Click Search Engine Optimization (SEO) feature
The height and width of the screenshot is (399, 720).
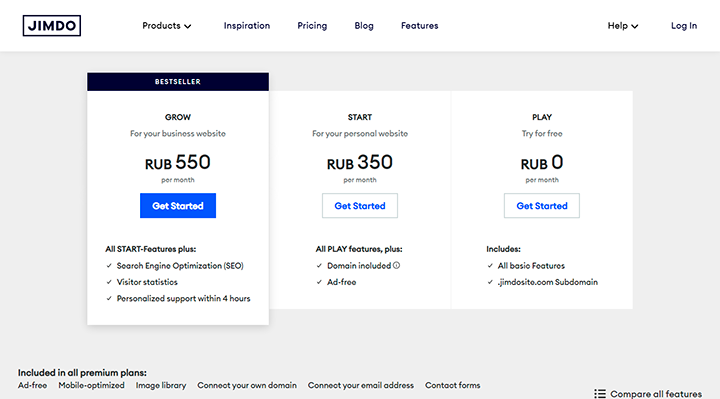pyautogui.click(x=180, y=266)
